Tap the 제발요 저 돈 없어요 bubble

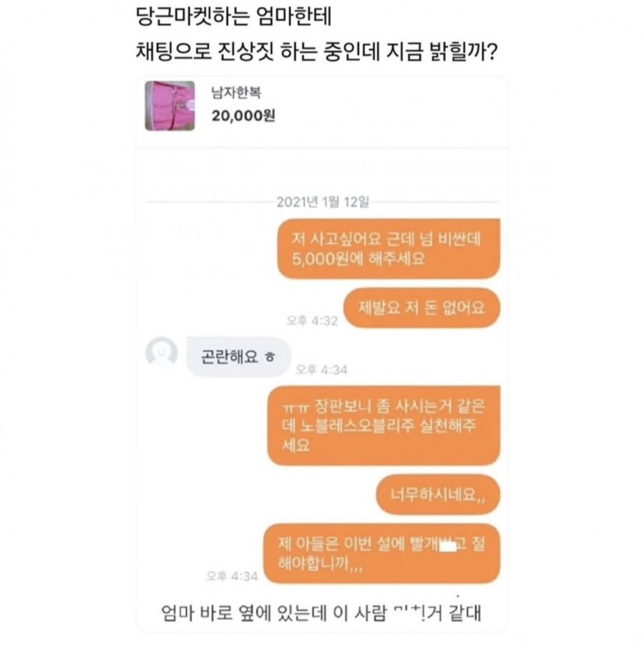click(421, 308)
